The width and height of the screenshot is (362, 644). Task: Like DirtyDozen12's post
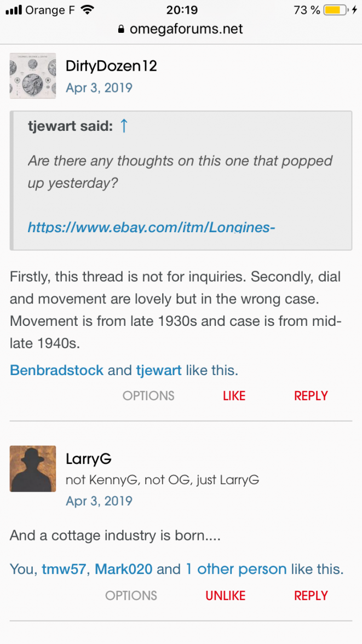point(234,396)
